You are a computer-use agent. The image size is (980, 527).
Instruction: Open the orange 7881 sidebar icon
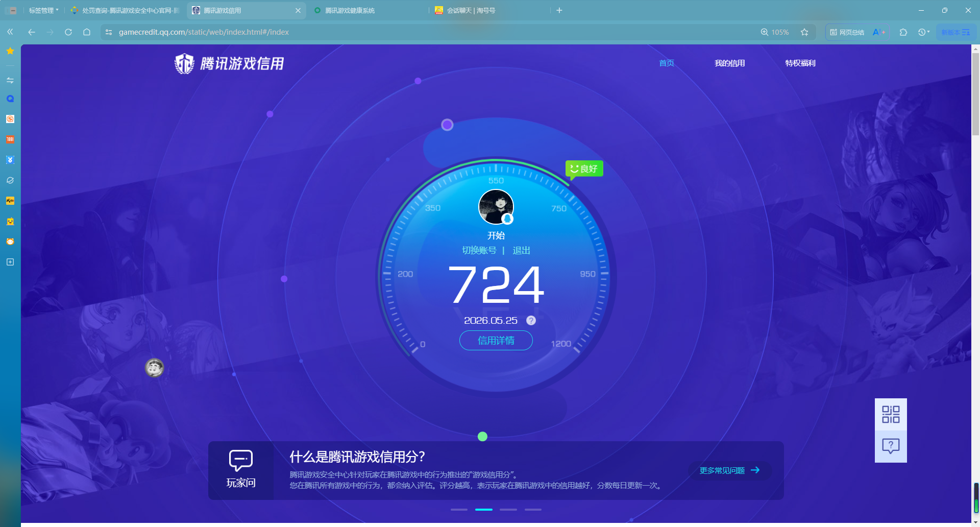tap(10, 139)
